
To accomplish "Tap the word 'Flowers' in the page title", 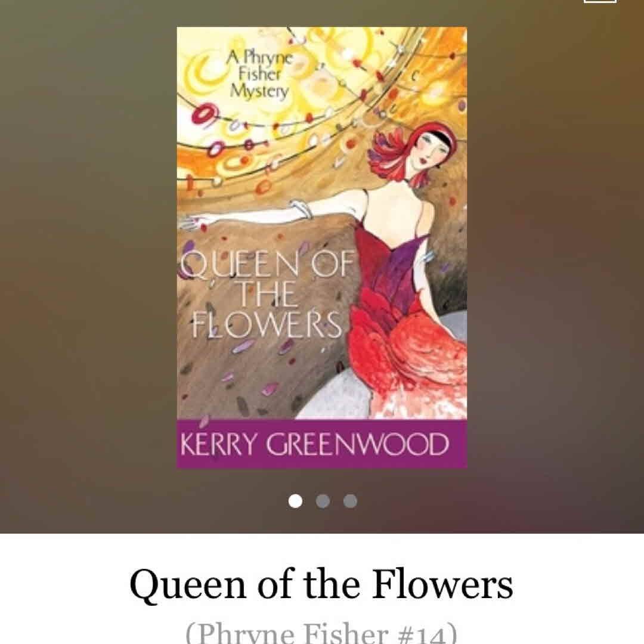I will (442, 584).
